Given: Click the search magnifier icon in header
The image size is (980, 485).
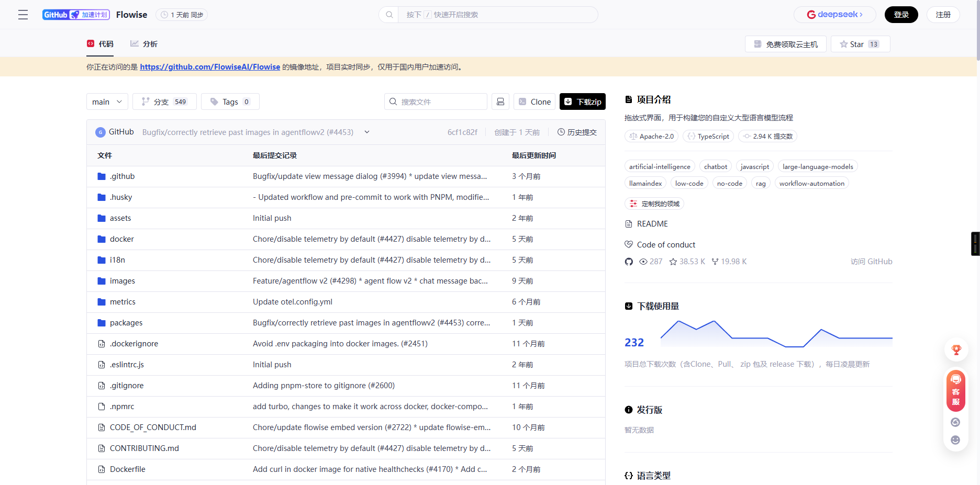Looking at the screenshot, I should (x=389, y=15).
